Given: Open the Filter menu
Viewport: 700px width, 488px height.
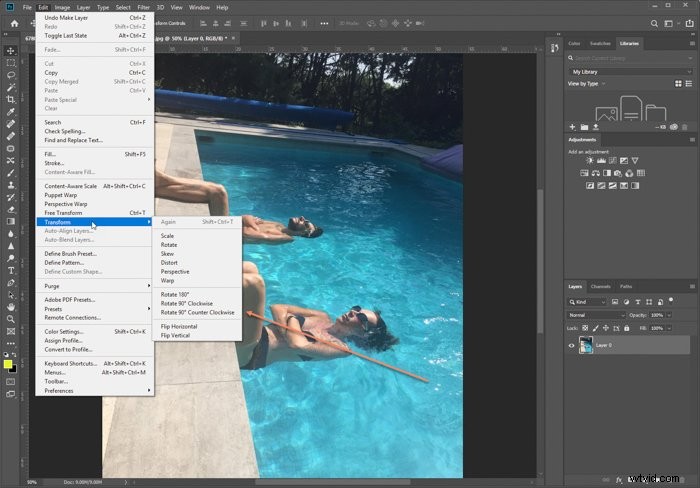Looking at the screenshot, I should coord(143,7).
